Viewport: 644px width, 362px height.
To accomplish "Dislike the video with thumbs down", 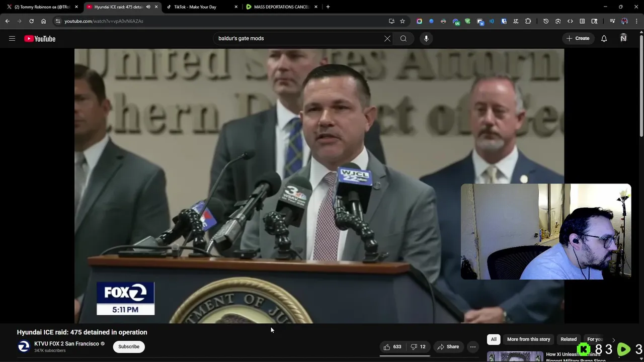I will point(419,346).
